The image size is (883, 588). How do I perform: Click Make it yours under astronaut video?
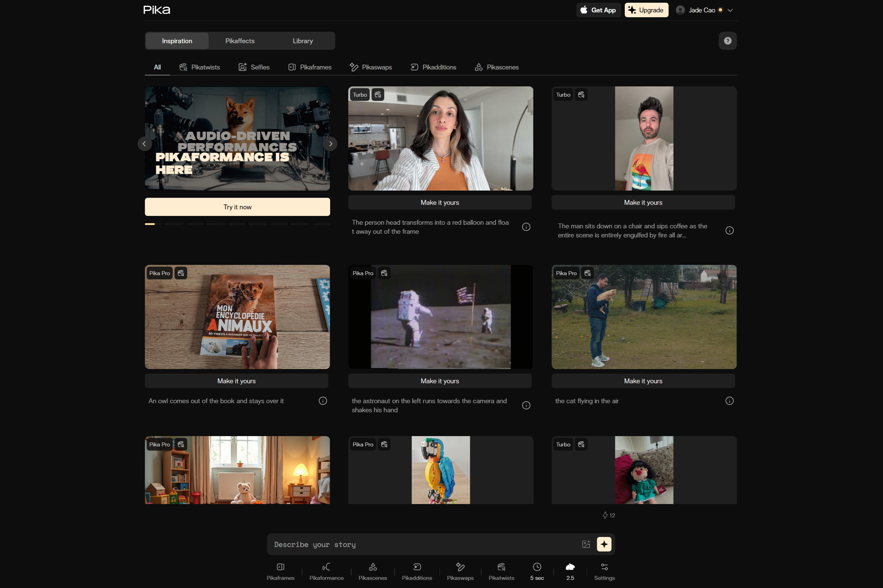click(x=440, y=381)
